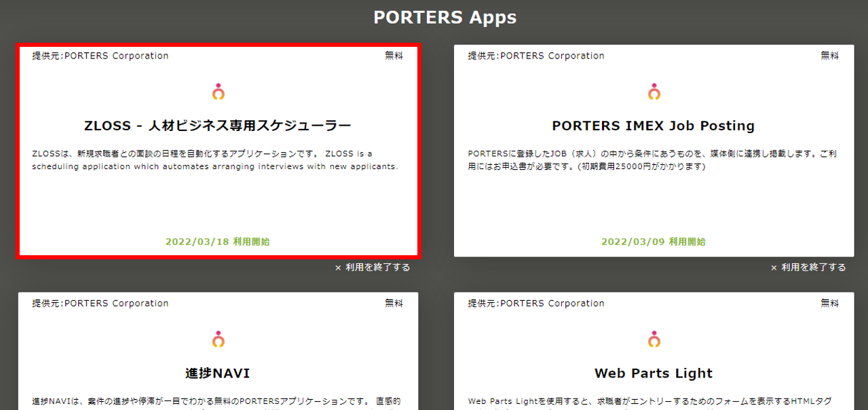Viewport: 868px width, 410px height.
Task: Open the PORTERS IMEX Job Posting title
Action: 654,126
